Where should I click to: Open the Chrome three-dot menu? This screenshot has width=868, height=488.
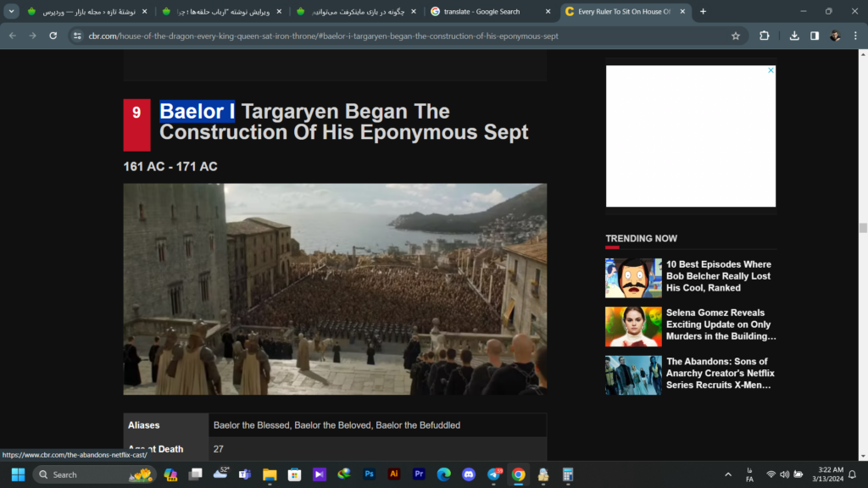(x=855, y=36)
